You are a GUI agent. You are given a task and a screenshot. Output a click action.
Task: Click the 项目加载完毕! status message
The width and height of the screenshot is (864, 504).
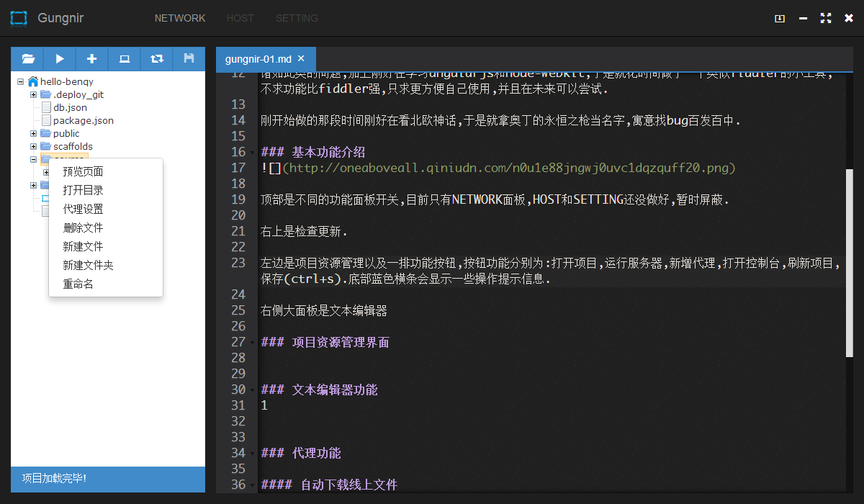point(55,478)
